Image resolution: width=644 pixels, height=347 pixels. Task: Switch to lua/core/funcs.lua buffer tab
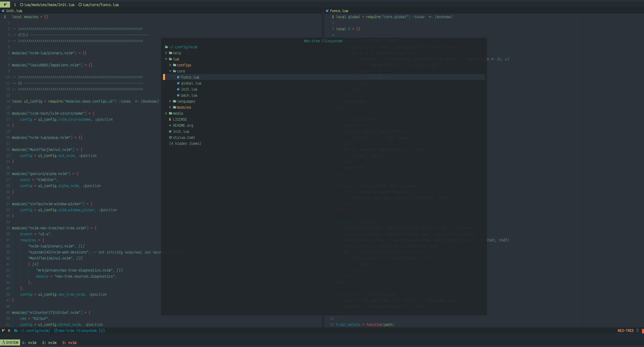coord(100,5)
